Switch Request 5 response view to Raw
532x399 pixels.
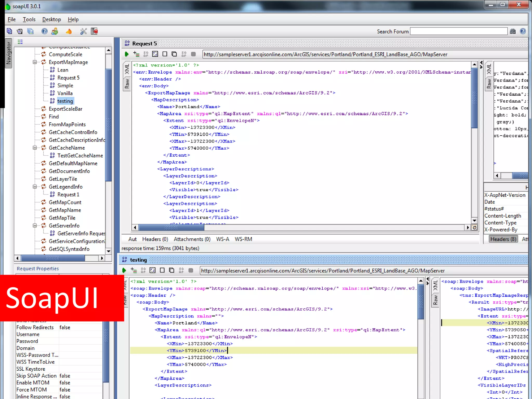[489, 84]
